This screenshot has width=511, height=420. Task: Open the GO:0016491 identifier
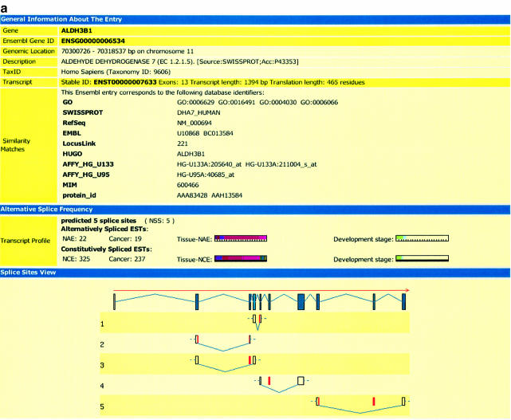click(237, 102)
